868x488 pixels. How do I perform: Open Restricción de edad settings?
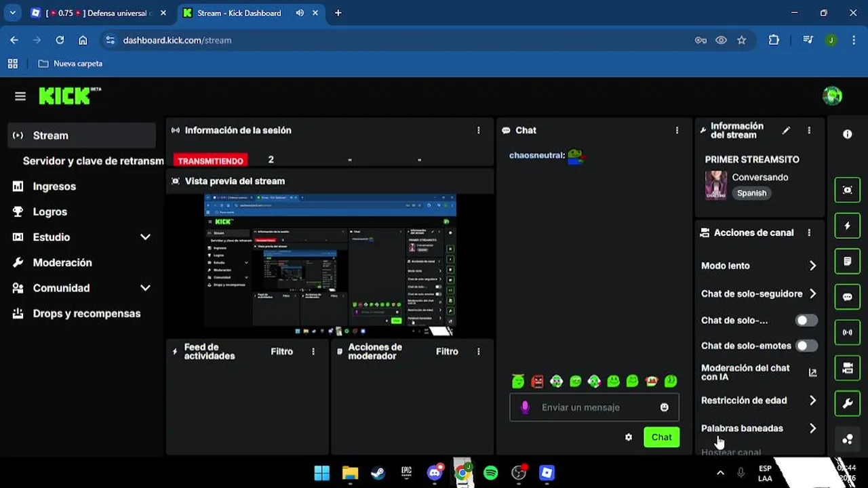pos(759,401)
